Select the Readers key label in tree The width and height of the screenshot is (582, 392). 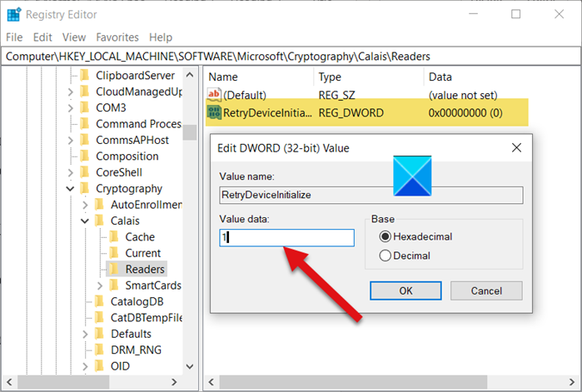point(145,270)
